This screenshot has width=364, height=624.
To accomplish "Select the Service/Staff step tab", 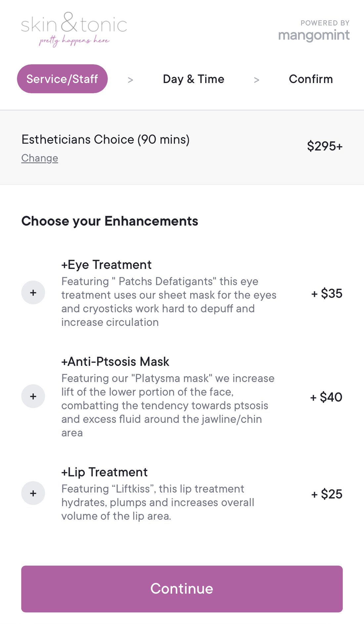I will click(x=62, y=79).
